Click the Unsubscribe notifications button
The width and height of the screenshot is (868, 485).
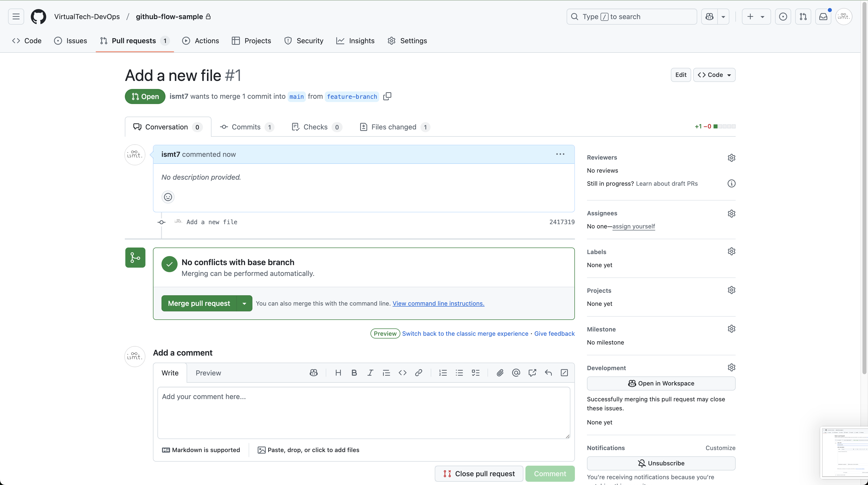pyautogui.click(x=661, y=463)
